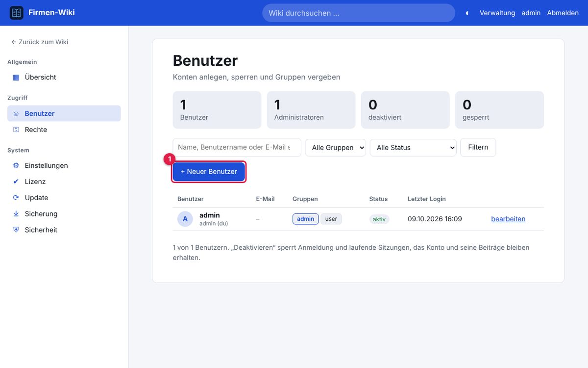Viewport: 588px width, 368px height.
Task: Go back via "← Zurück zum Wiki"
Action: click(40, 42)
